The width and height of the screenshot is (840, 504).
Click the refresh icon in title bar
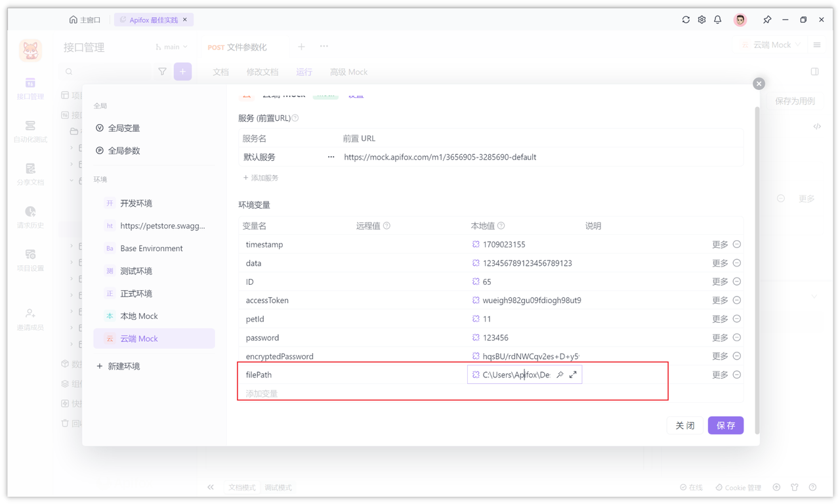[686, 20]
